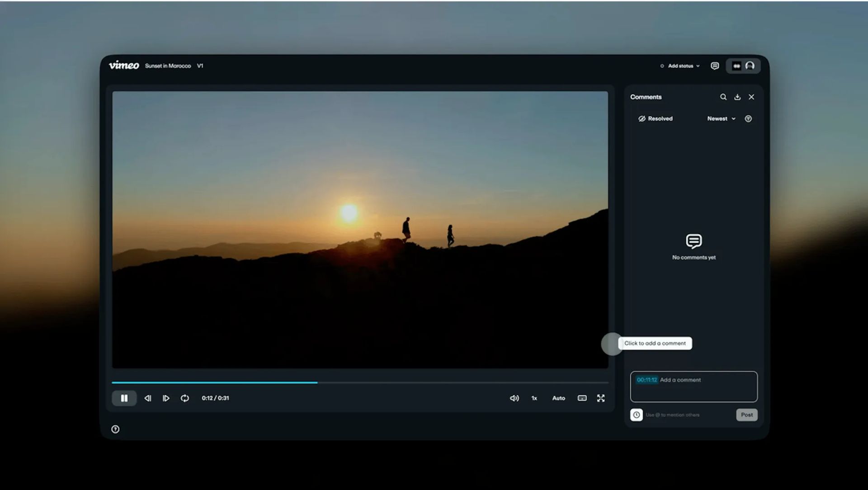Open the comment filter icon
The height and width of the screenshot is (490, 868).
[748, 119]
